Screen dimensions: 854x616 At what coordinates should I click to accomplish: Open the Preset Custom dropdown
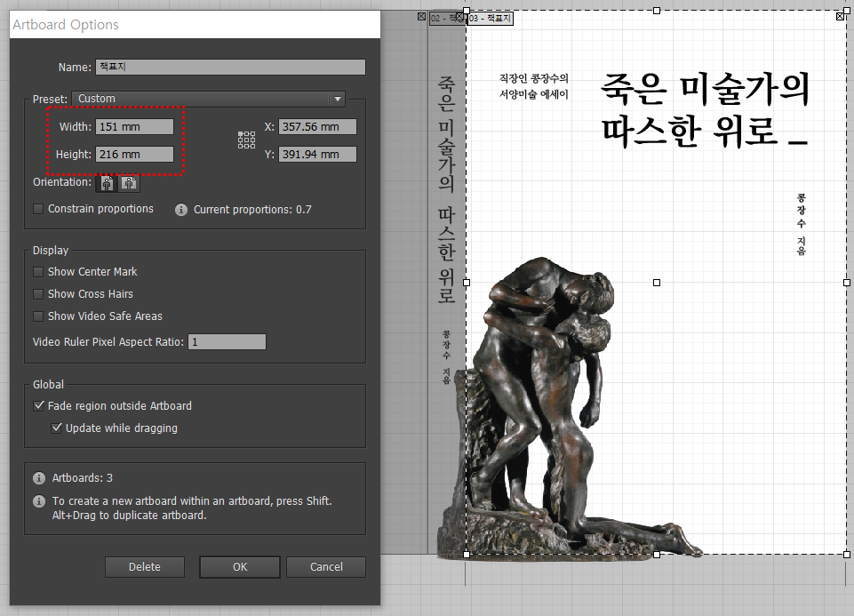point(209,99)
